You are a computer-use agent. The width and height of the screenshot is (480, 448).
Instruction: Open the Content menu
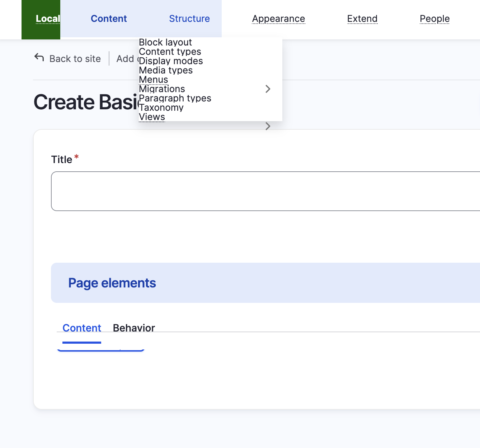coord(109,19)
